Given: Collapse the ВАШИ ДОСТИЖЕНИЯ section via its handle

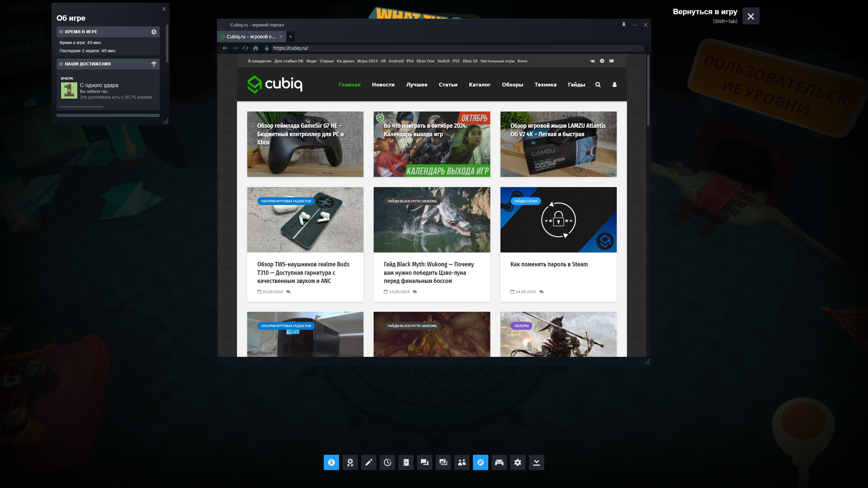Looking at the screenshot, I should (61, 64).
